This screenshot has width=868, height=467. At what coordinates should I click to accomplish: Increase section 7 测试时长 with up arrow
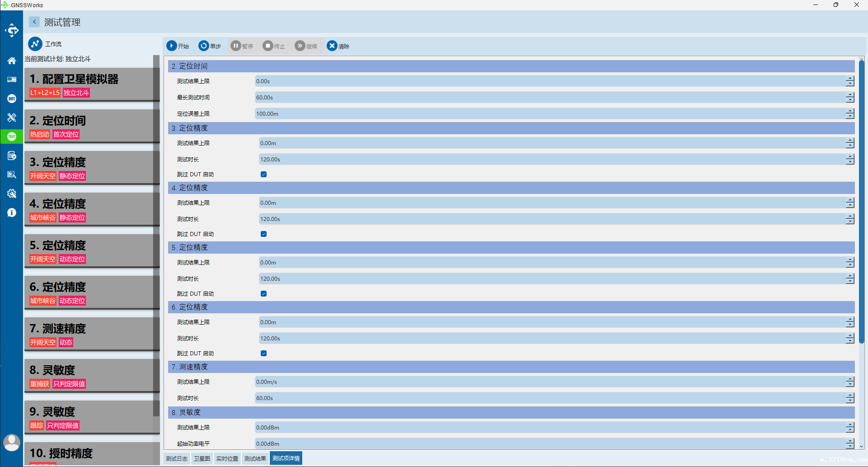coord(850,396)
